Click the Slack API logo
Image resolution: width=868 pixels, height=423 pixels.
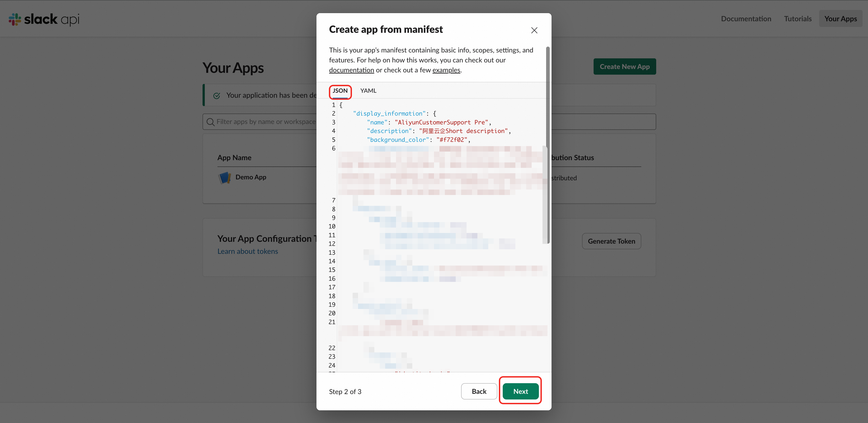[x=44, y=19]
